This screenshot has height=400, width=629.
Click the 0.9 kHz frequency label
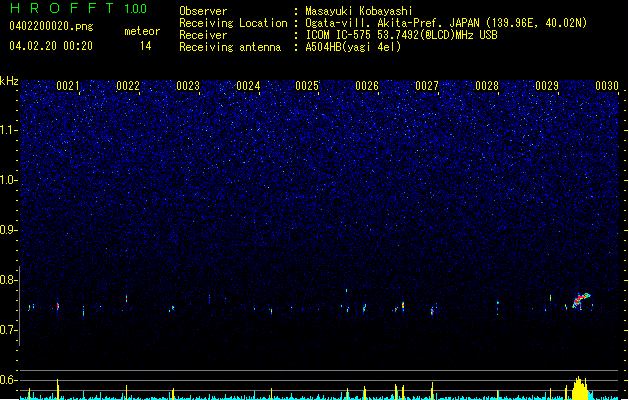9,230
